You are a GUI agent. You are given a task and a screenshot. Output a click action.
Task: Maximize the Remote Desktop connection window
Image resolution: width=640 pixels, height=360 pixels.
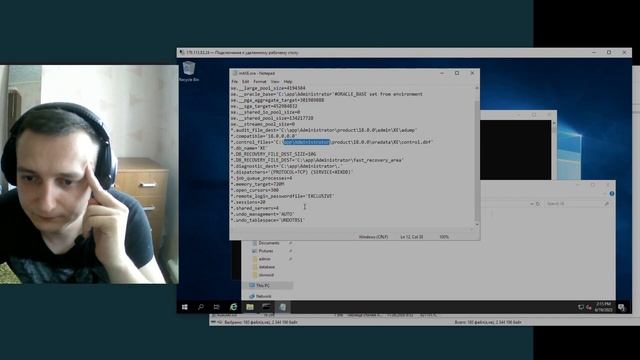(x=609, y=53)
